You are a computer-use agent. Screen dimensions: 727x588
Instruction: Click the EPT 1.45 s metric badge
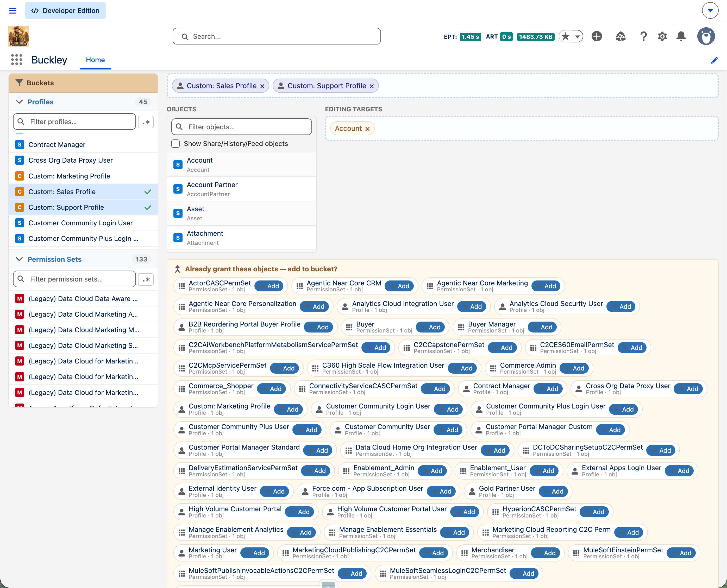click(470, 37)
